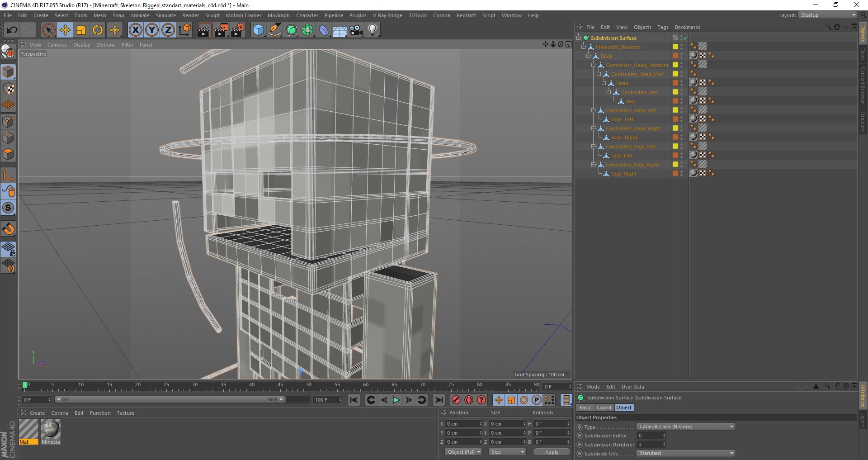The image size is (868, 460).
Task: Click the Render View clapperboard icon
Action: 204,30
